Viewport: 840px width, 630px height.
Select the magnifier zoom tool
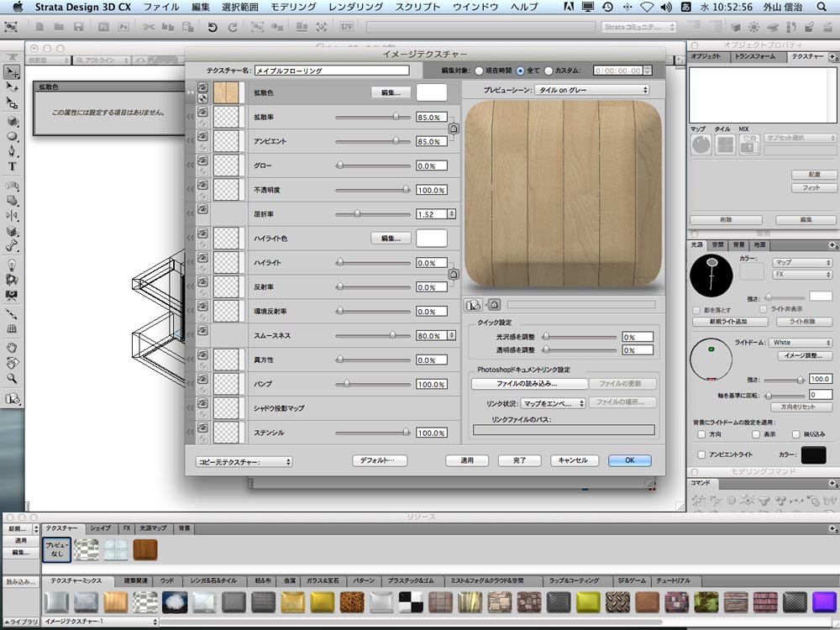click(x=12, y=378)
